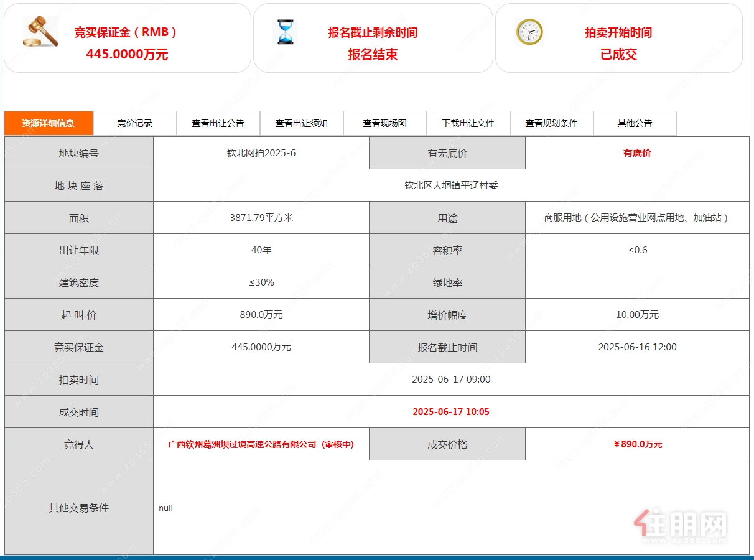Click the 其他交易条件 label cell

click(x=79, y=508)
